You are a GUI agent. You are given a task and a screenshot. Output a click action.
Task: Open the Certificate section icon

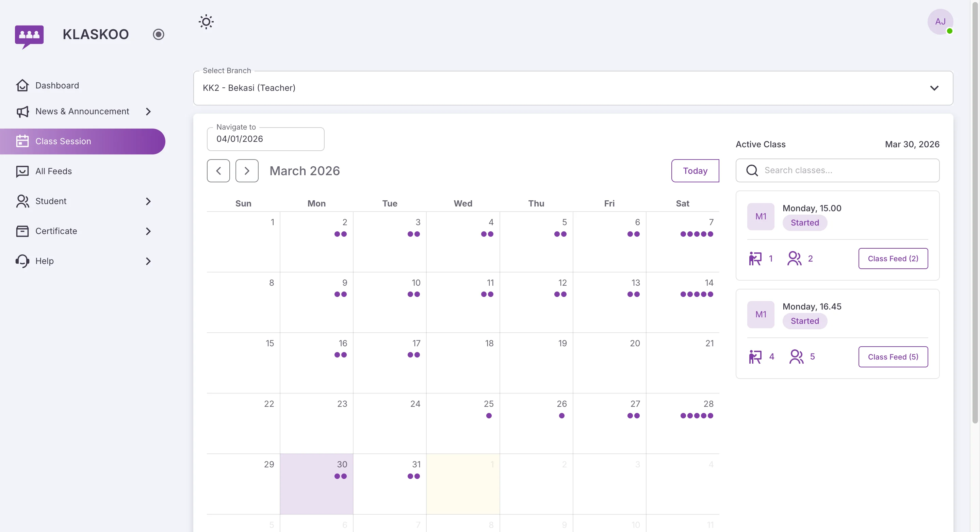click(x=22, y=231)
